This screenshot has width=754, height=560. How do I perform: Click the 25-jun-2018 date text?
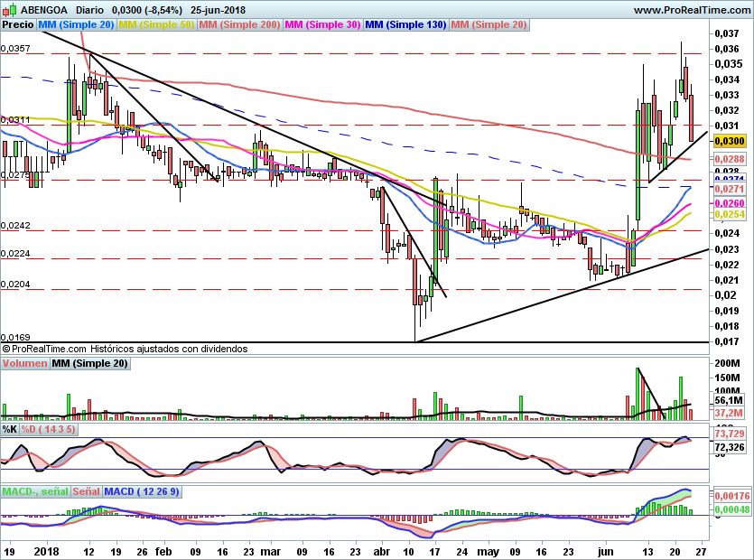pos(218,10)
